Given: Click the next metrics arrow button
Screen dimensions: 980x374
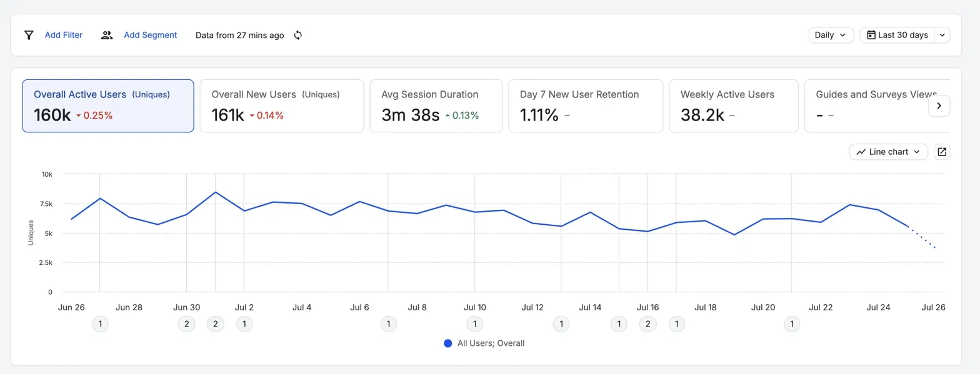Looking at the screenshot, I should pos(939,106).
